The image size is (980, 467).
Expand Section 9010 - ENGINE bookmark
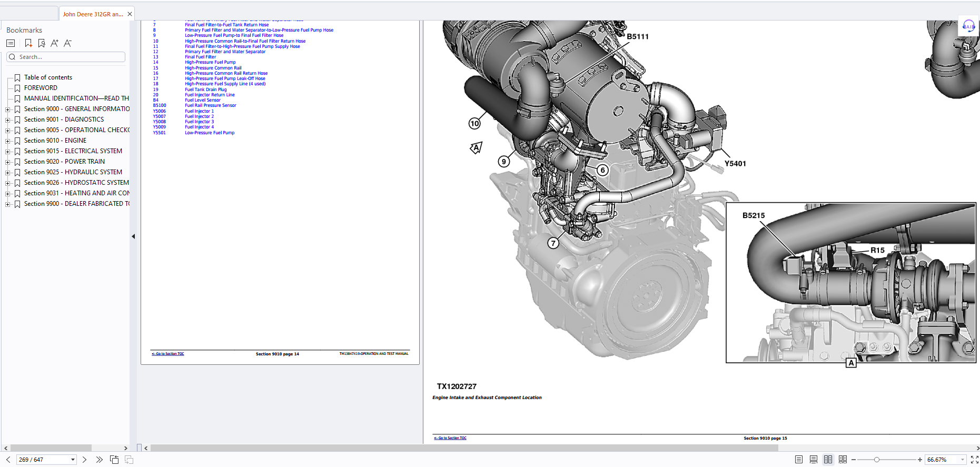tap(7, 141)
